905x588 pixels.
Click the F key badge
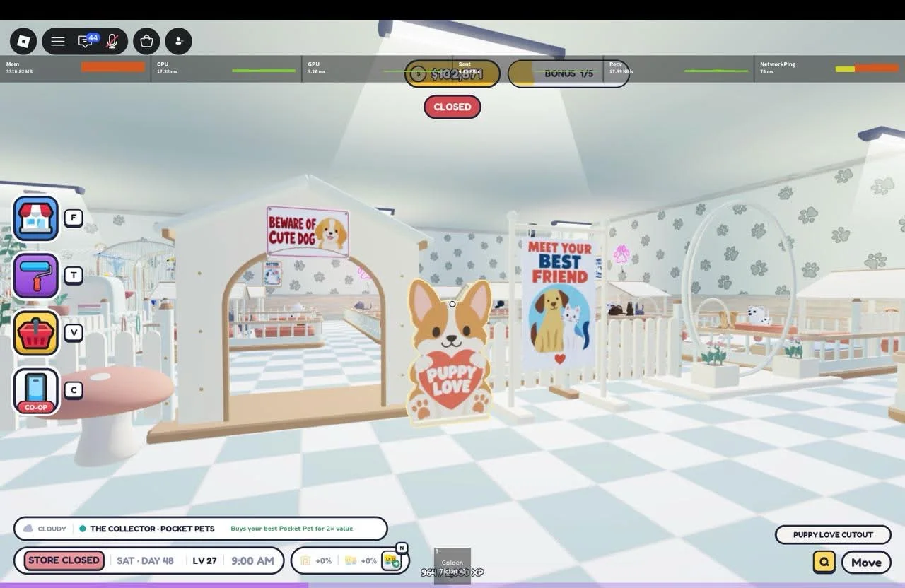[x=74, y=218]
